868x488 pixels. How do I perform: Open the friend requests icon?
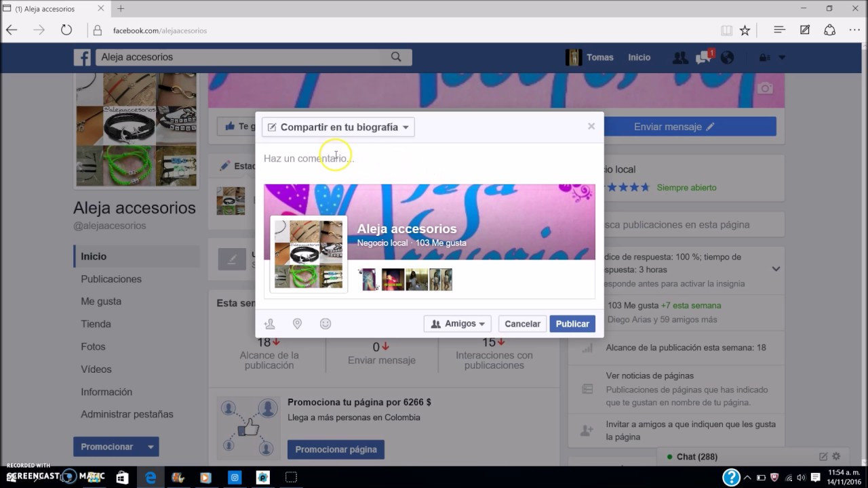[679, 58]
